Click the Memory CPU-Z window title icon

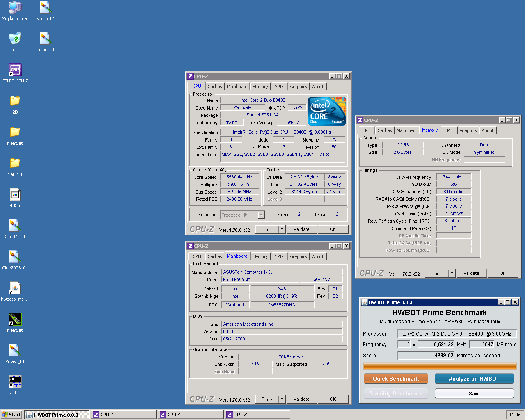[360, 120]
